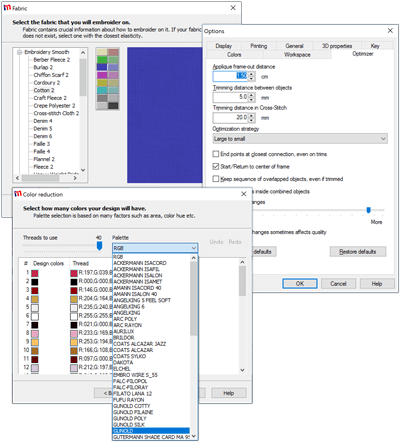
Task: Confirm options with the OK button
Action: (300, 284)
